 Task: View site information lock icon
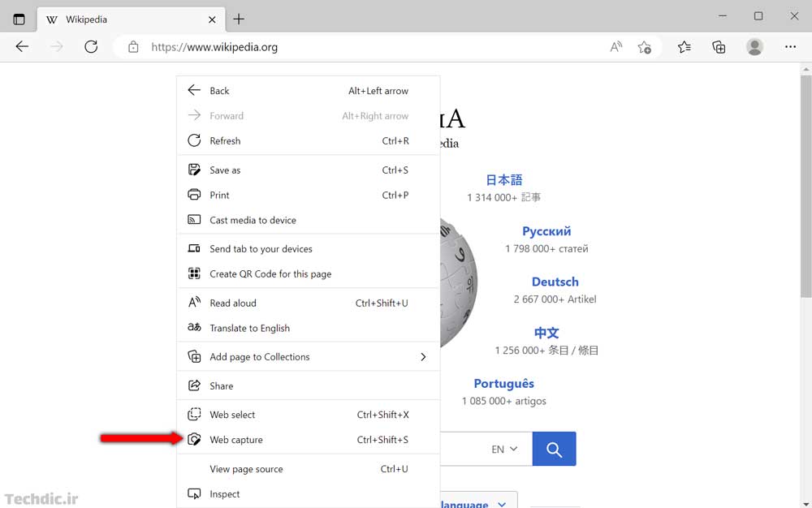133,47
